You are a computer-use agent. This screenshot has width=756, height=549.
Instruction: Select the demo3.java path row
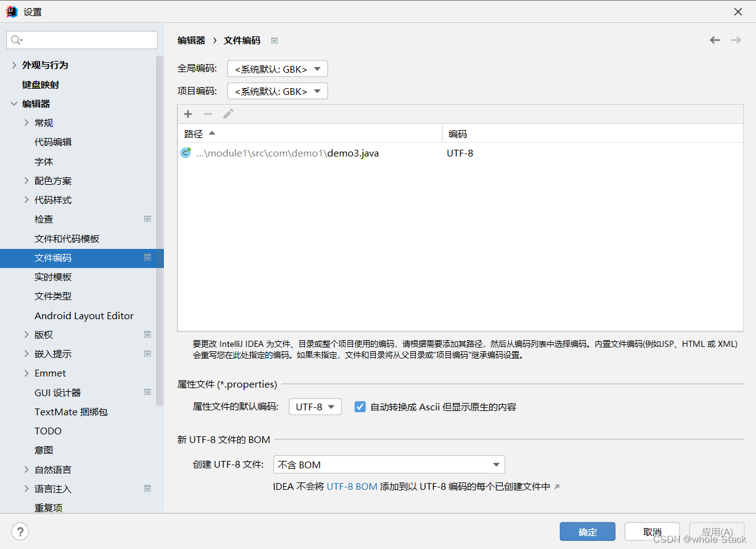tap(460, 153)
